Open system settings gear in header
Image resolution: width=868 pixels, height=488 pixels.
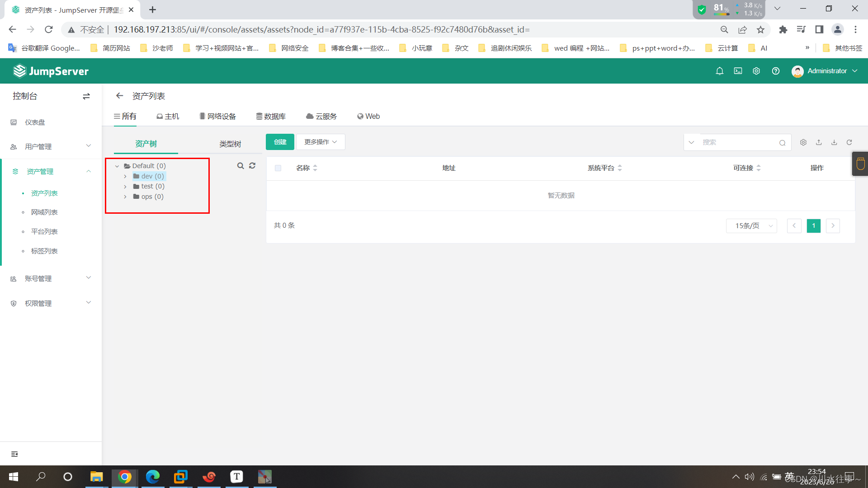coord(756,71)
